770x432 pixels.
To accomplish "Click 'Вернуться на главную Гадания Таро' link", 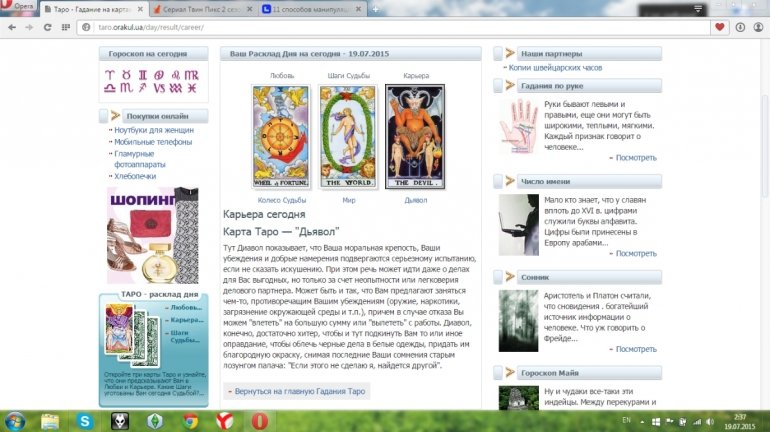I will pos(301,391).
